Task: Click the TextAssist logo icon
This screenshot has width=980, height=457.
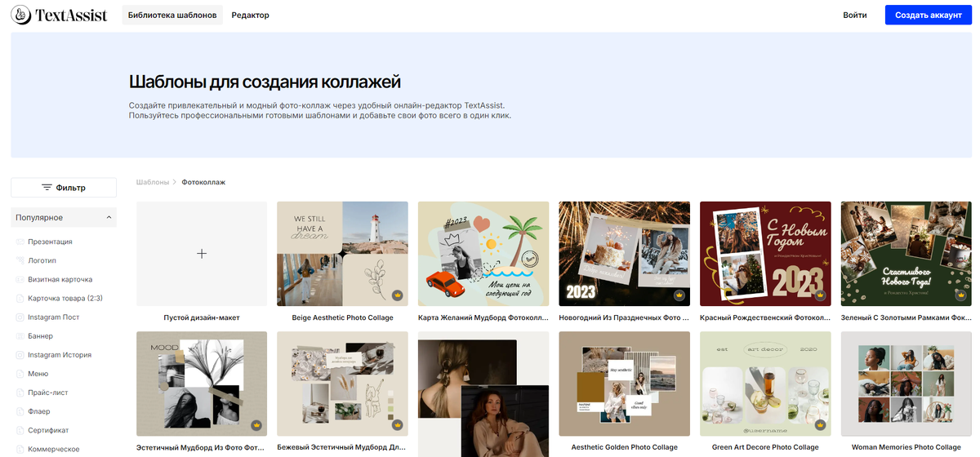Action: point(20,15)
